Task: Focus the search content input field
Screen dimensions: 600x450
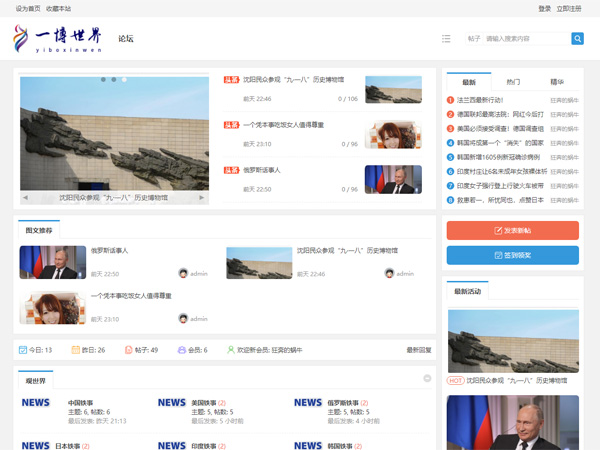Action: (527, 39)
